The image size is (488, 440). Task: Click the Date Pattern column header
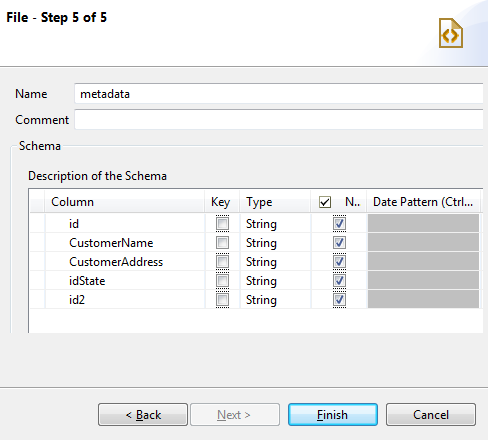[x=423, y=202]
